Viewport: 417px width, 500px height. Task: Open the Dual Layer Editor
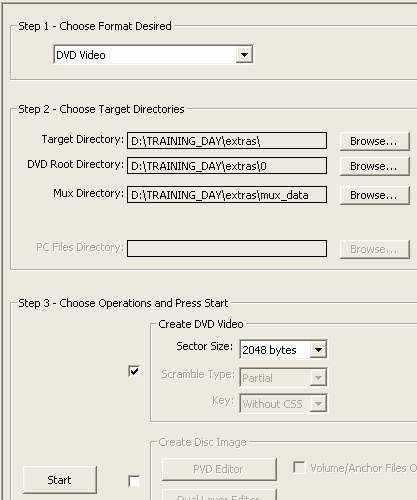pos(219,495)
